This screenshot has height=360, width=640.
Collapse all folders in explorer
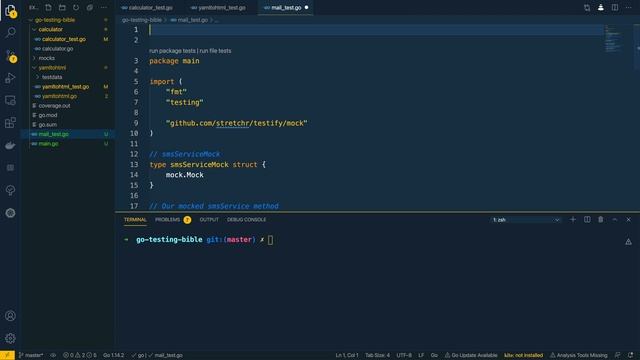click(x=90, y=7)
